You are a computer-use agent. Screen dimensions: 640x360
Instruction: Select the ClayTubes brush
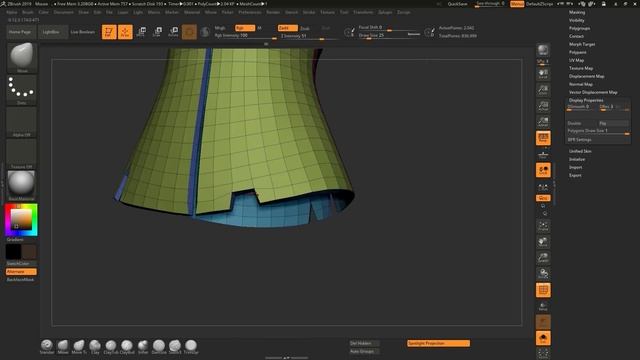[x=111, y=347]
